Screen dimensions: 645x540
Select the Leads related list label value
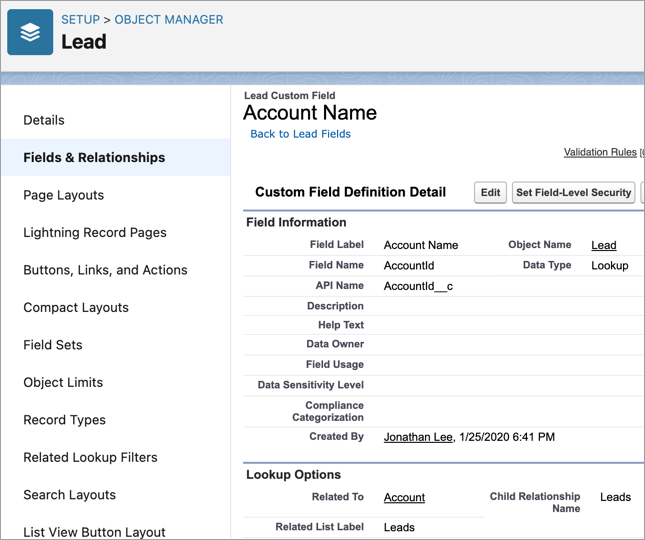tap(399, 527)
